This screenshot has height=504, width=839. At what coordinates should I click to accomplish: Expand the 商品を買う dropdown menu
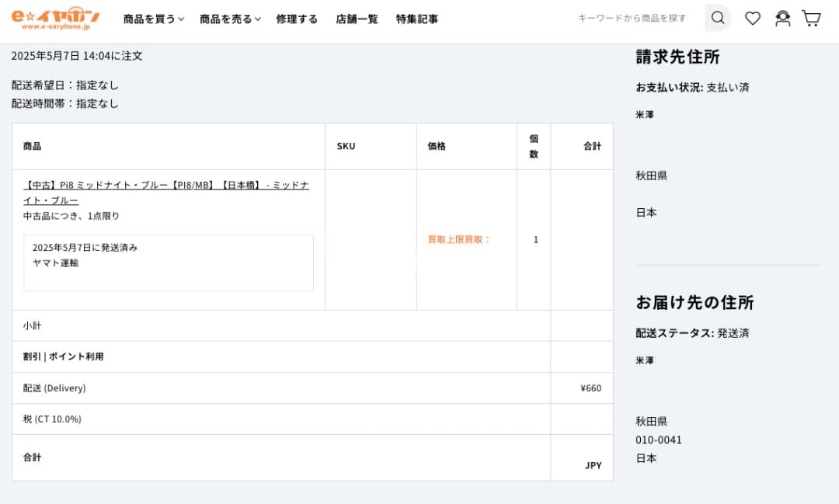(153, 19)
